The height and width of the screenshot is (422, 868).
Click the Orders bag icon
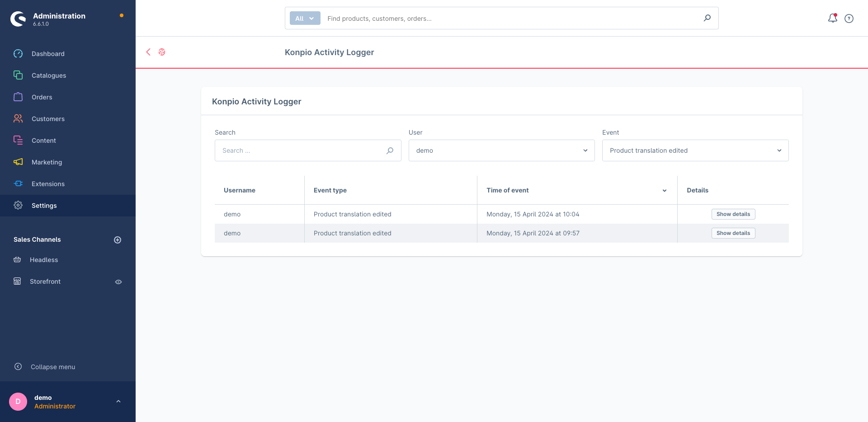tap(18, 97)
